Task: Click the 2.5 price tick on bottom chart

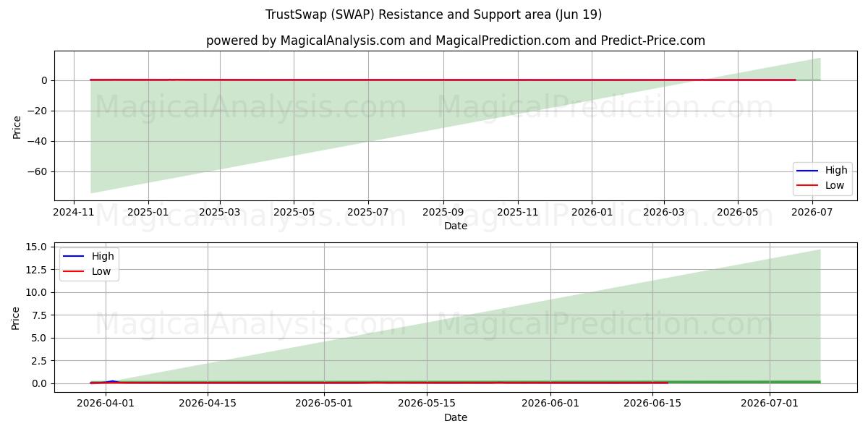Action: [x=41, y=360]
